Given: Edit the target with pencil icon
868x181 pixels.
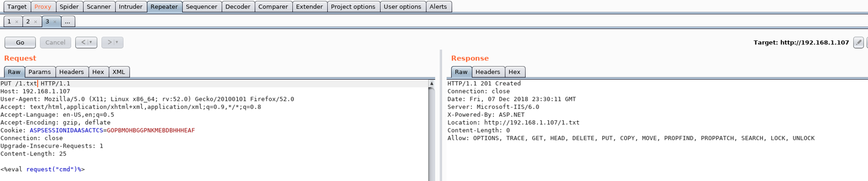Looking at the screenshot, I should tap(858, 42).
